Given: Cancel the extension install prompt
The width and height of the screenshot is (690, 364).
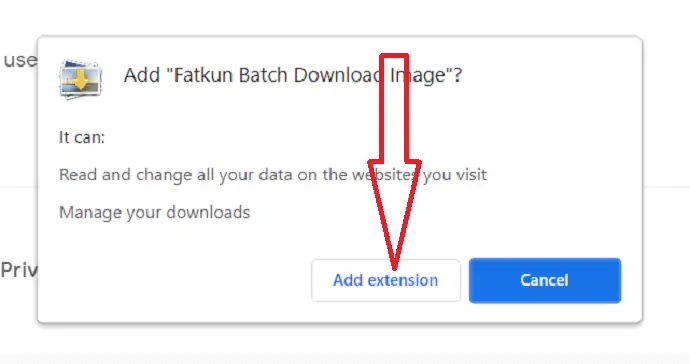Looking at the screenshot, I should (545, 280).
